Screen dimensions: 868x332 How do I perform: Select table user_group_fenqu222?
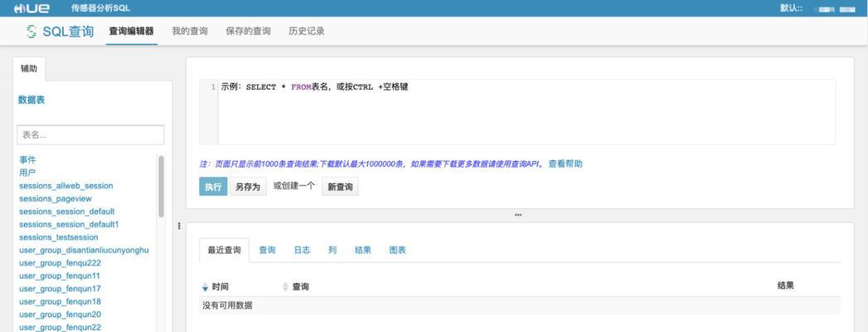click(61, 263)
